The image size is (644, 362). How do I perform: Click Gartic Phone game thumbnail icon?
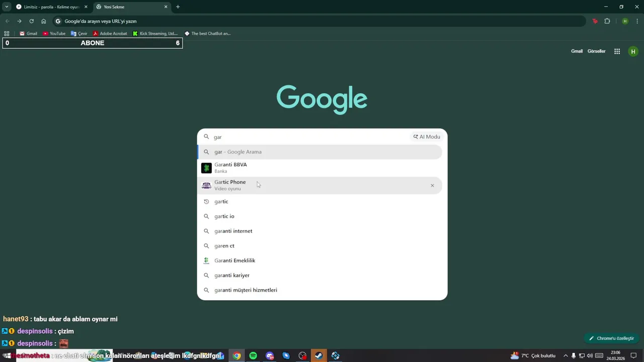pyautogui.click(x=206, y=186)
